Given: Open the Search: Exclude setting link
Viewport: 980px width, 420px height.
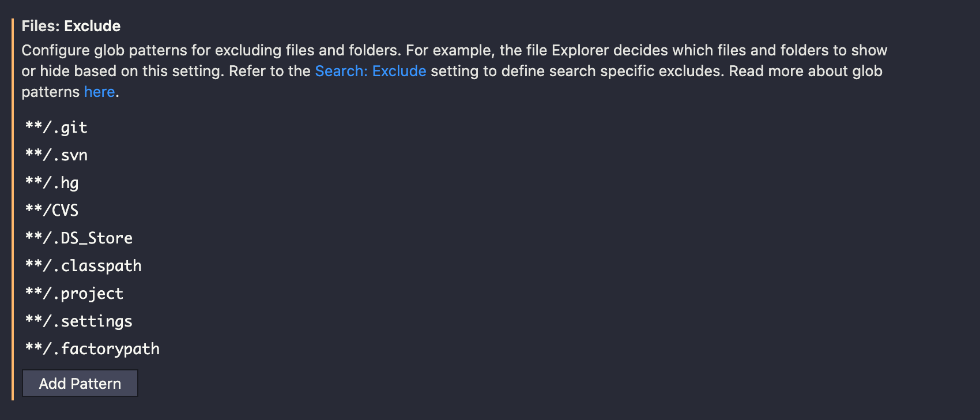Looking at the screenshot, I should [x=370, y=71].
